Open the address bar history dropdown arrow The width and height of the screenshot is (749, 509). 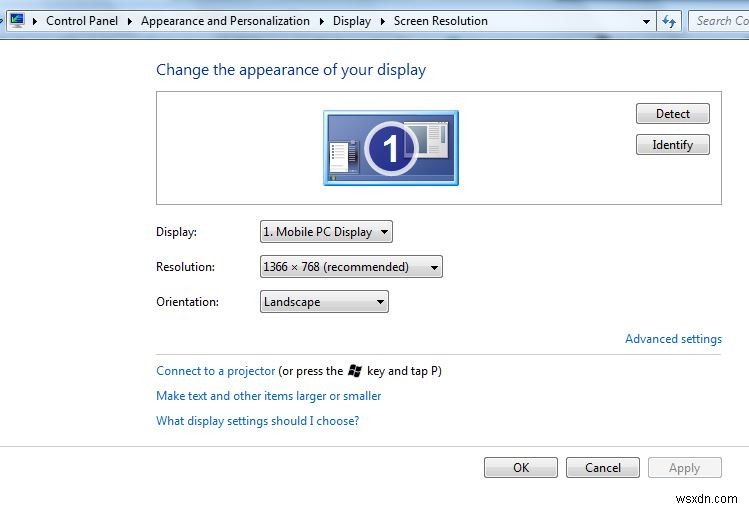pos(646,21)
